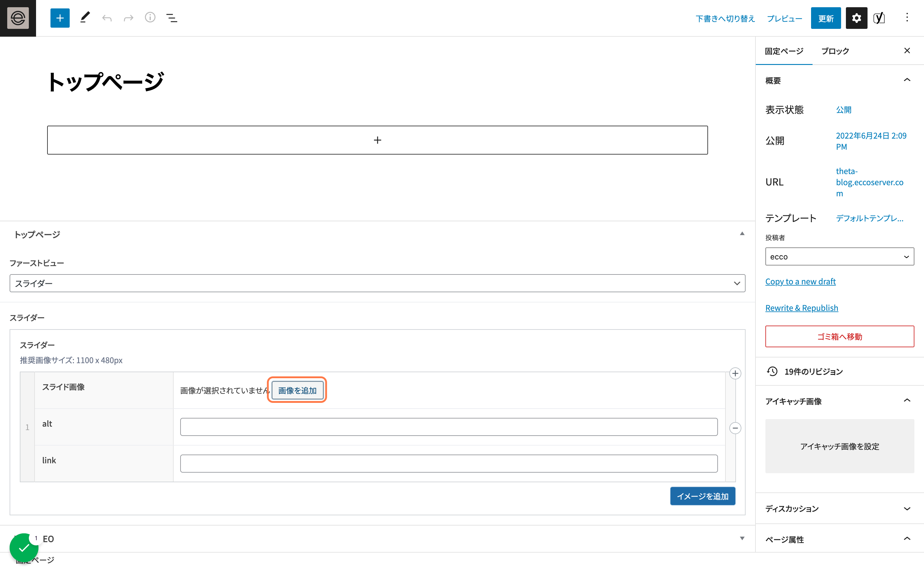Add a slider row with plus icon

735,373
